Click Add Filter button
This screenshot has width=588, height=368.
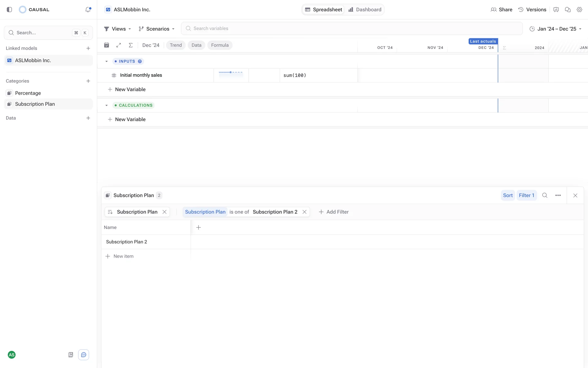point(334,212)
